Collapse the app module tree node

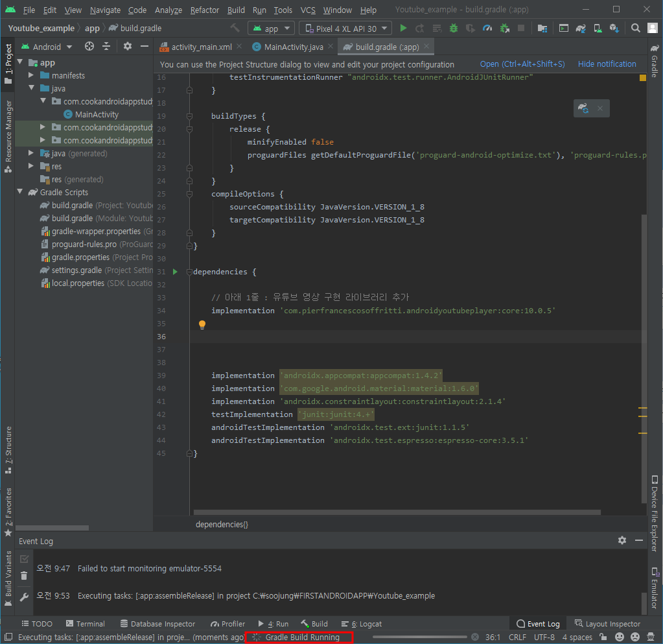[20, 62]
